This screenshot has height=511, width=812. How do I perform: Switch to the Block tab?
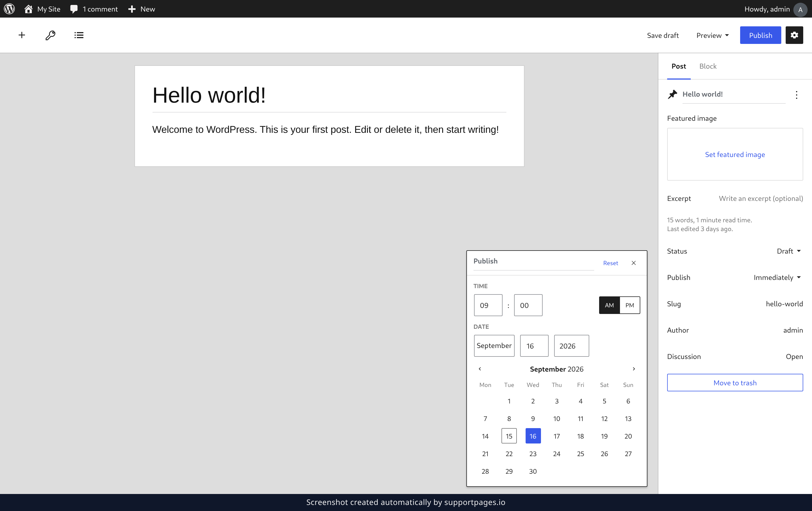tap(707, 66)
